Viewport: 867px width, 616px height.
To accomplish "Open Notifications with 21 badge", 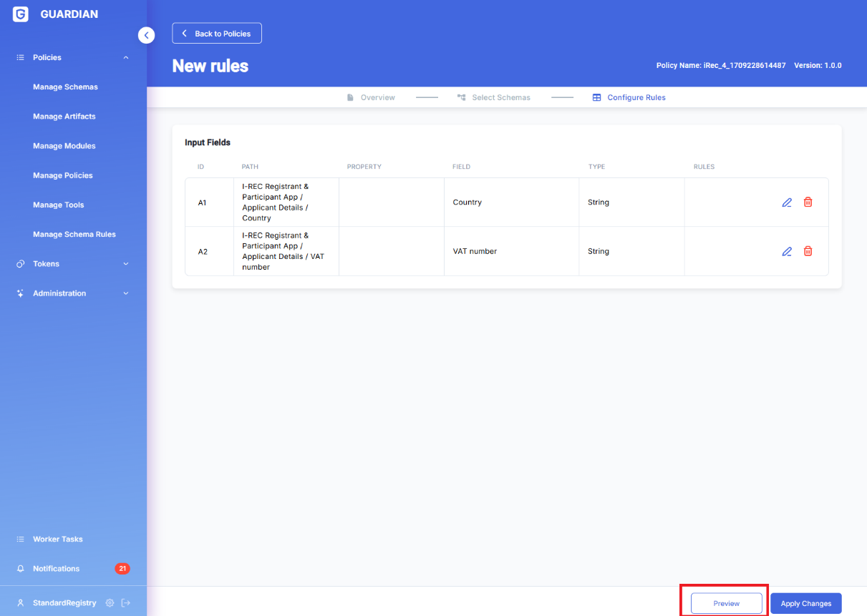I will coord(56,569).
